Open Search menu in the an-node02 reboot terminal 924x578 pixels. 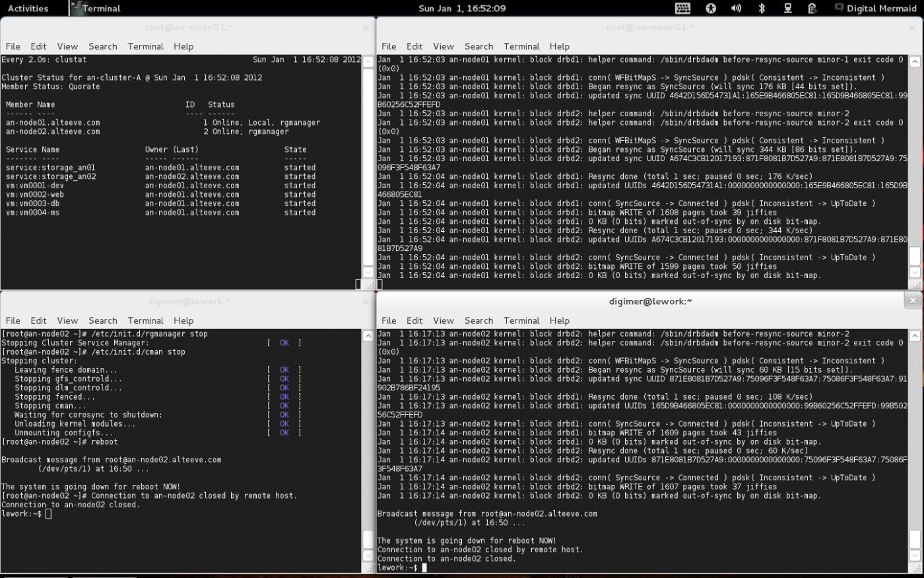click(102, 320)
